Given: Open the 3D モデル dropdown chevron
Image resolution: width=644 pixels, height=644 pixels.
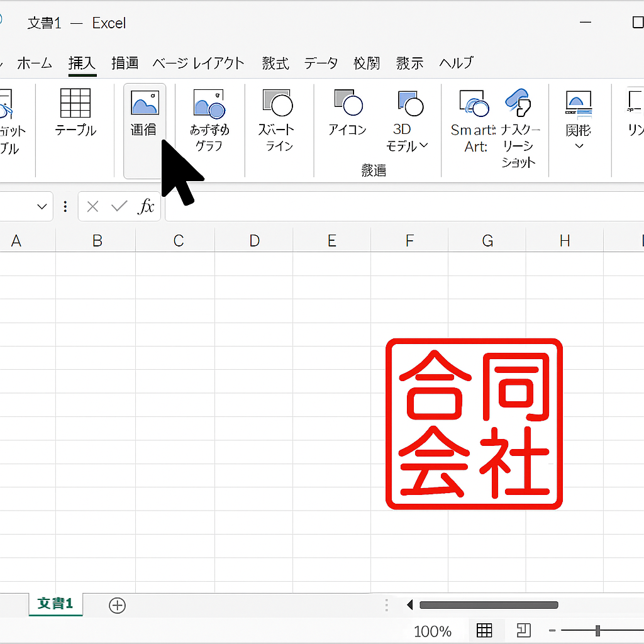Looking at the screenshot, I should tap(424, 145).
